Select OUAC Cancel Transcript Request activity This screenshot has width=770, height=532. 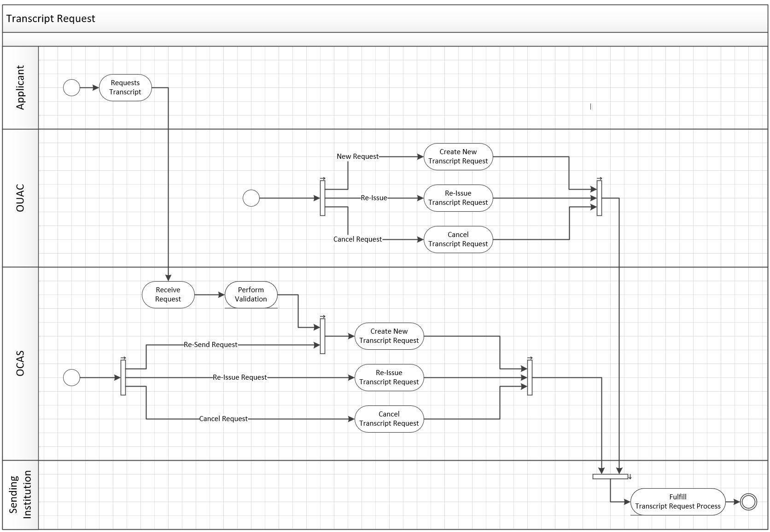458,239
